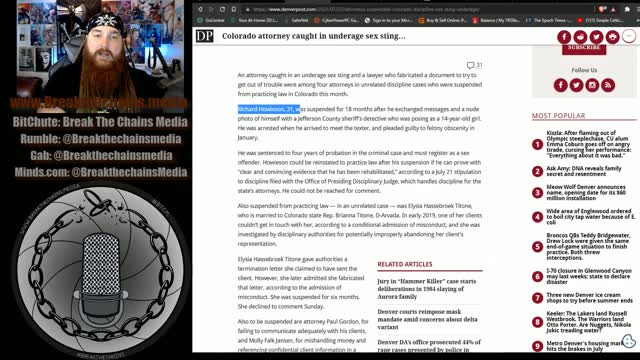Click the RSS feed icon under Follow Us
Screen dimensions: 640x360
click(x=608, y=85)
